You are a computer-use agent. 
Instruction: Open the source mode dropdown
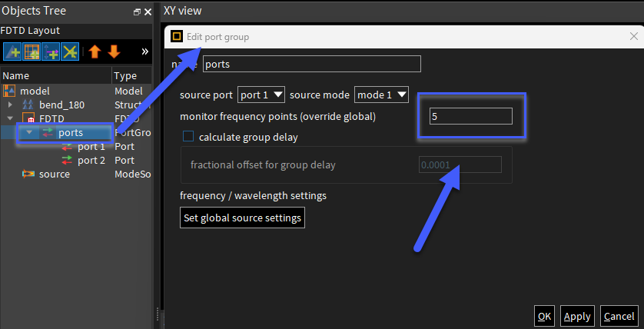(381, 95)
